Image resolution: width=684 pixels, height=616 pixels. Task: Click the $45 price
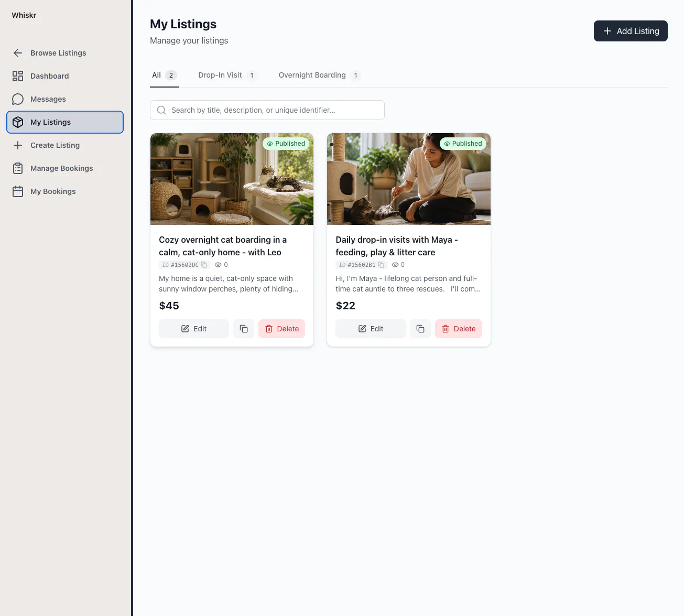click(x=169, y=306)
